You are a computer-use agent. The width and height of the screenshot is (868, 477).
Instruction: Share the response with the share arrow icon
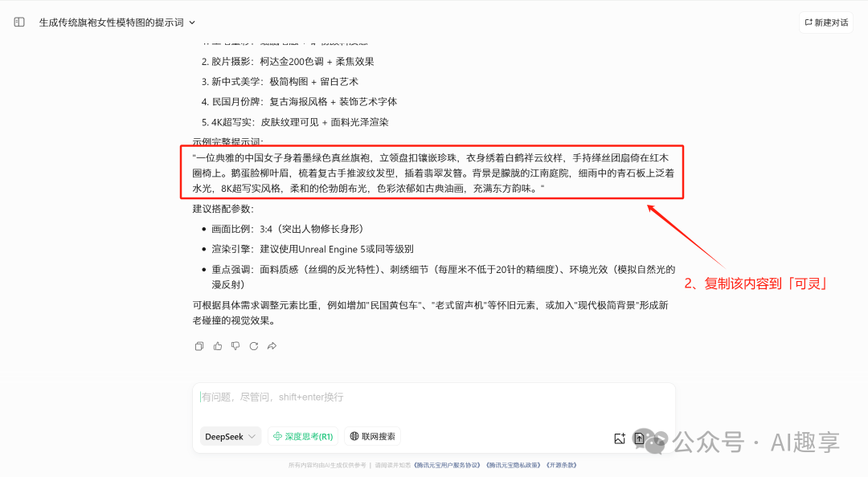pyautogui.click(x=272, y=346)
